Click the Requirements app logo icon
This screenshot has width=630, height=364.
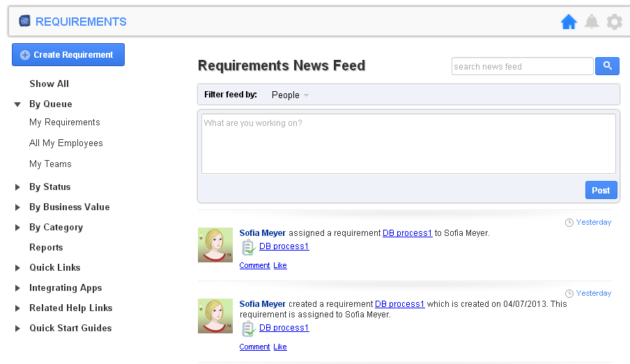(24, 22)
